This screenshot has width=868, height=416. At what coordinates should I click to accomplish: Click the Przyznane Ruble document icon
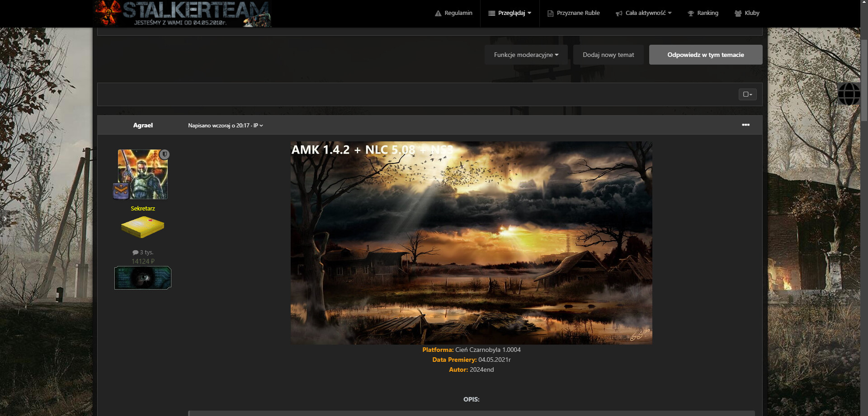pyautogui.click(x=550, y=14)
